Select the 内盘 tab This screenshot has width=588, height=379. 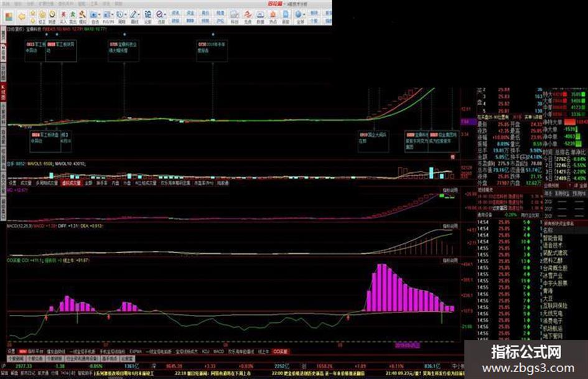(116, 183)
